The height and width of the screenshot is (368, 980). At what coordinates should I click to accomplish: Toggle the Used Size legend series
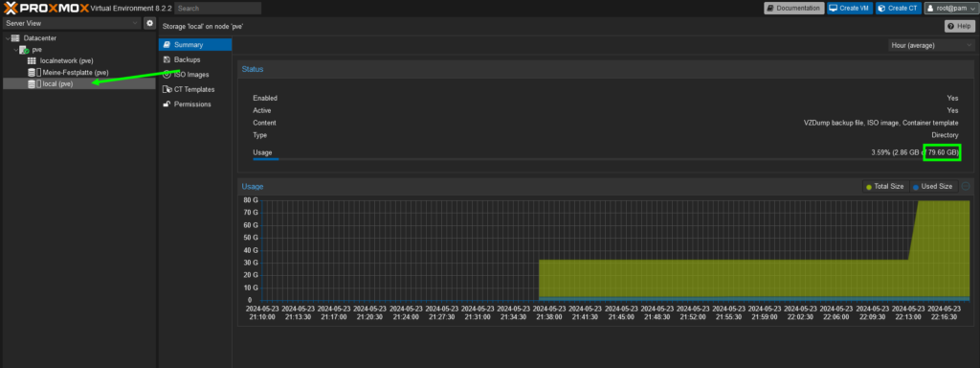click(x=932, y=187)
